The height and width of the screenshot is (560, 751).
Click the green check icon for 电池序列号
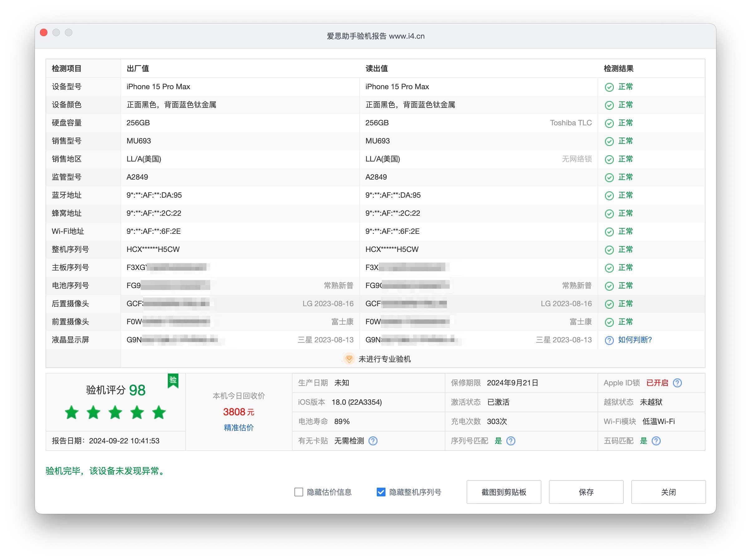coord(609,286)
